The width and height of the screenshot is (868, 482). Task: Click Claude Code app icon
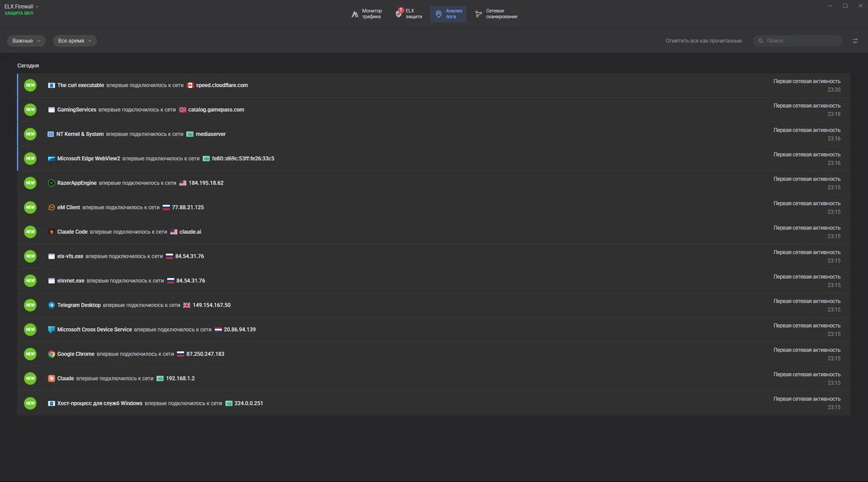[52, 232]
